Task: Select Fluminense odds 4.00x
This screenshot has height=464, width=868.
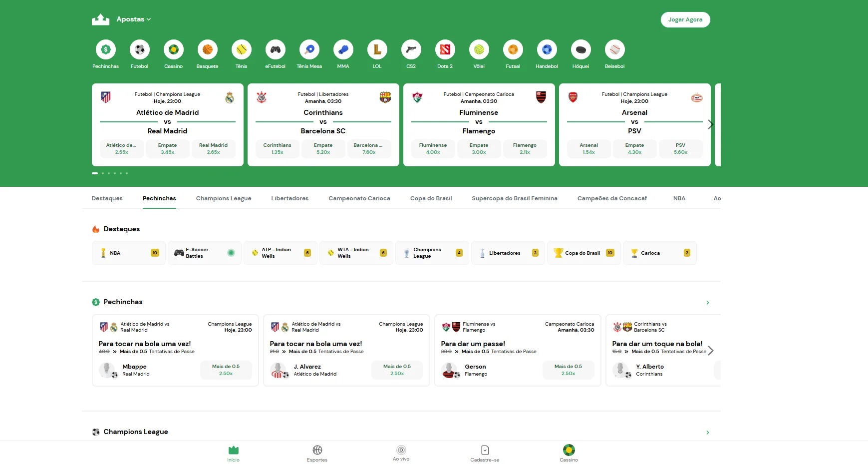Action: point(433,149)
